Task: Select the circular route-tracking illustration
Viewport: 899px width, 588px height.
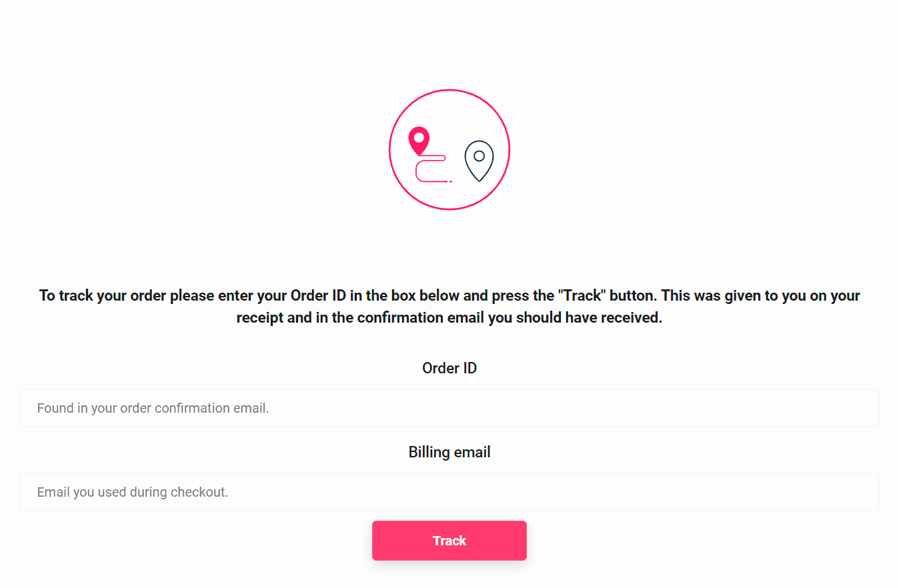Action: pyautogui.click(x=449, y=149)
